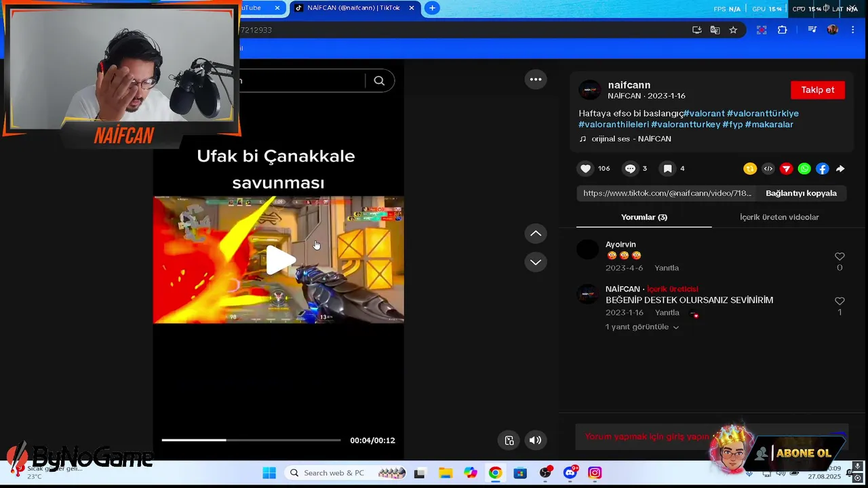This screenshot has height=488, width=868.
Task: Open the #valoranttürkiye hashtag
Action: [763, 113]
